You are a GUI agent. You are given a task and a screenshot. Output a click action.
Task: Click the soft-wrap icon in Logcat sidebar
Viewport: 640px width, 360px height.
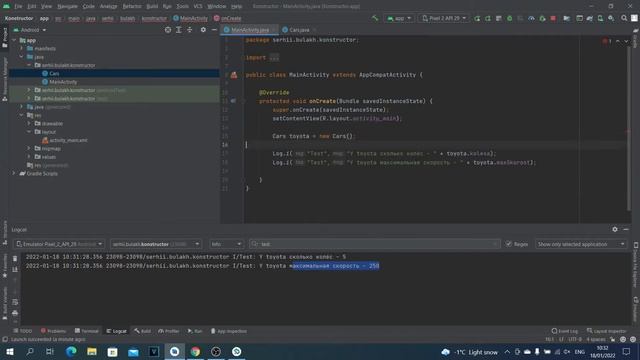click(x=15, y=302)
